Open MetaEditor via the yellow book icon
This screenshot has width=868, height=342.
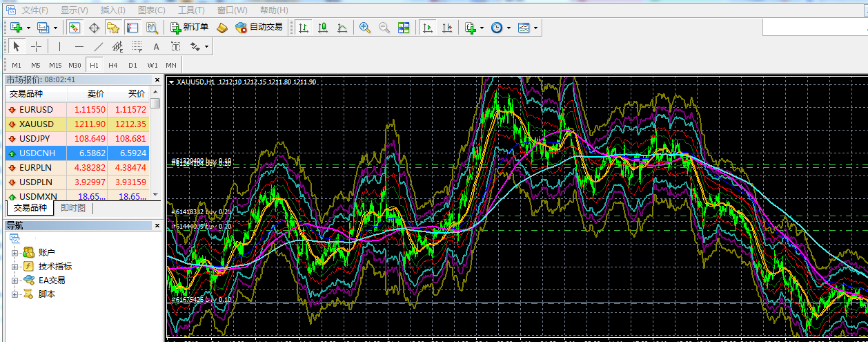click(221, 28)
